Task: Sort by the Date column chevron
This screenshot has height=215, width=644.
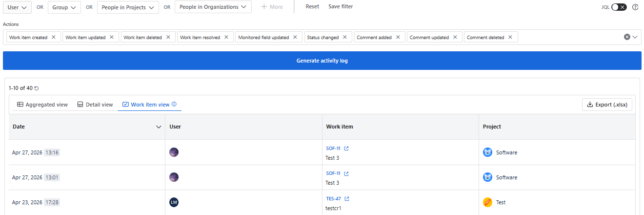Action: pos(159,127)
